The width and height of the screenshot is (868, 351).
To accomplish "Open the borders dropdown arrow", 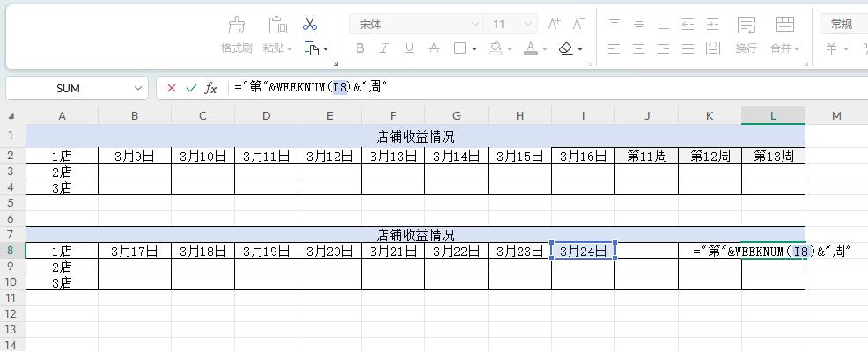I will tap(474, 48).
